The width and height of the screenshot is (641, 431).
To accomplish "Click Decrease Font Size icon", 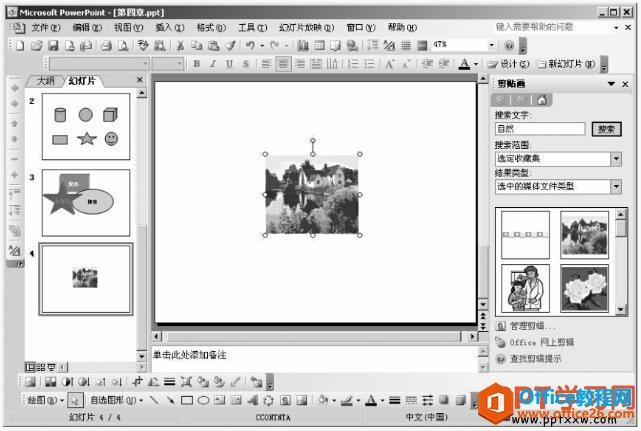I will pos(406,64).
